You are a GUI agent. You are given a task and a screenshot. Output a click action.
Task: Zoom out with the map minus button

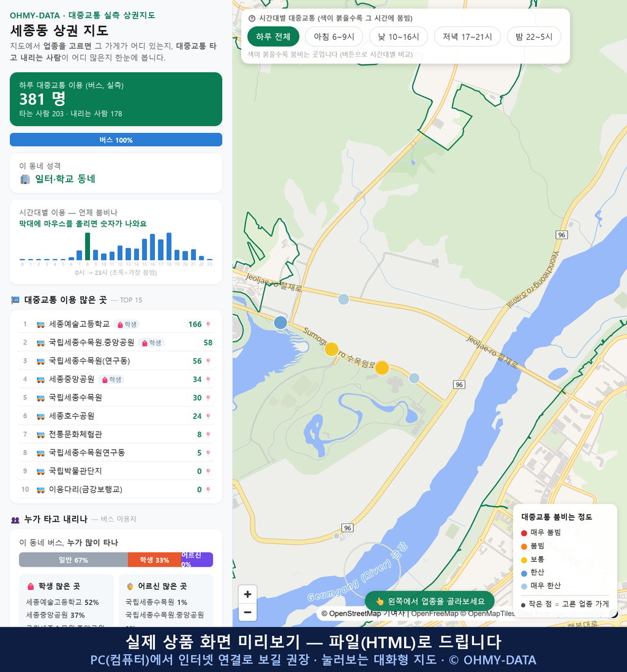(x=247, y=612)
